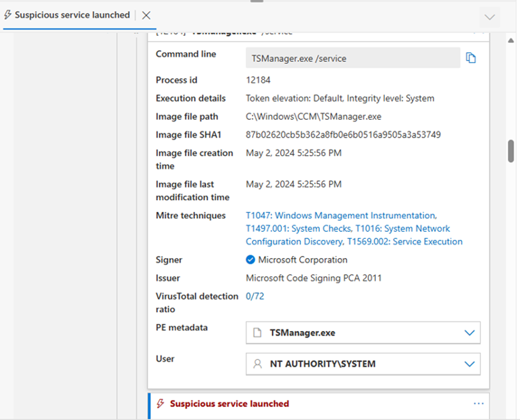Open the VirusTotal 0/72 detection ratio
This screenshot has height=420, width=520.
click(255, 296)
